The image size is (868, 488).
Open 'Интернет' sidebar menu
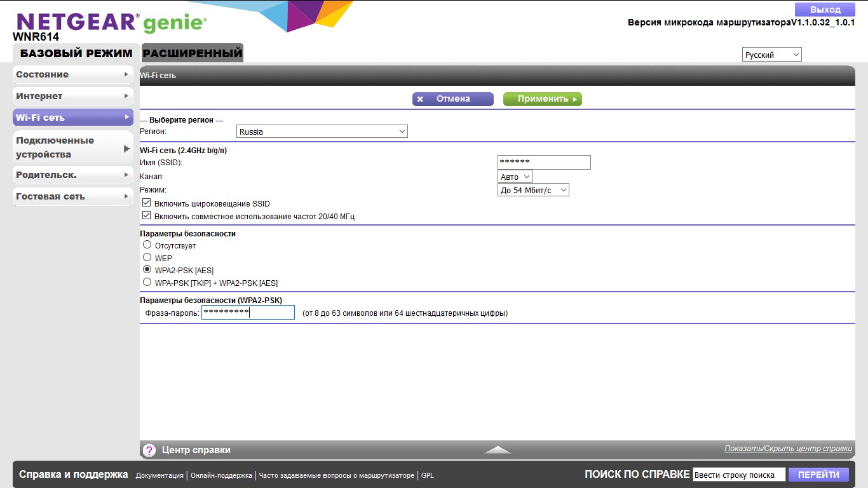pyautogui.click(x=73, y=97)
